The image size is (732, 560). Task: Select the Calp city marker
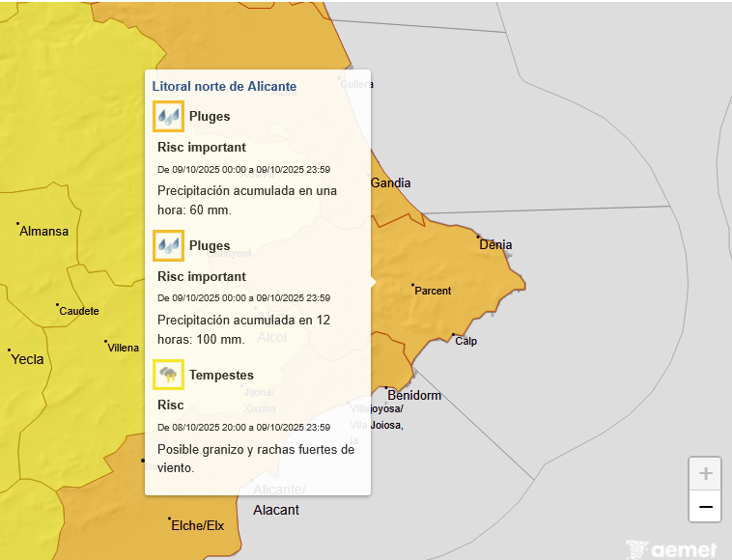coord(454,335)
